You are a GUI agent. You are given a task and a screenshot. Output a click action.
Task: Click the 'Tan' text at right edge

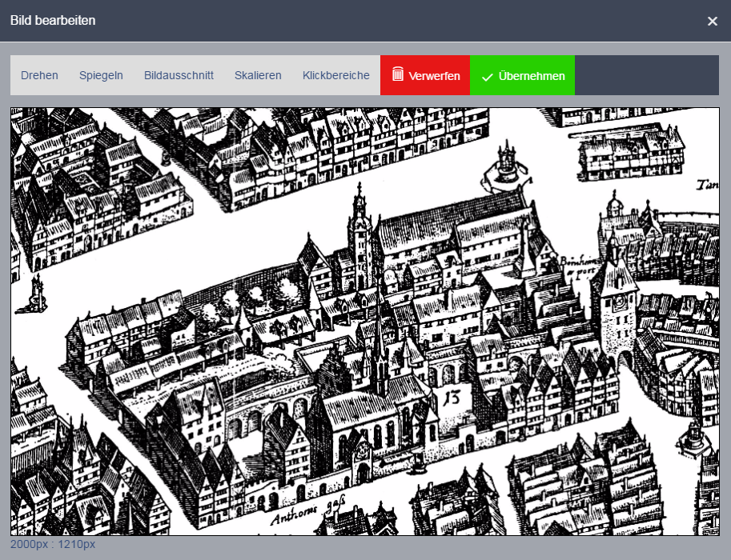[706, 185]
